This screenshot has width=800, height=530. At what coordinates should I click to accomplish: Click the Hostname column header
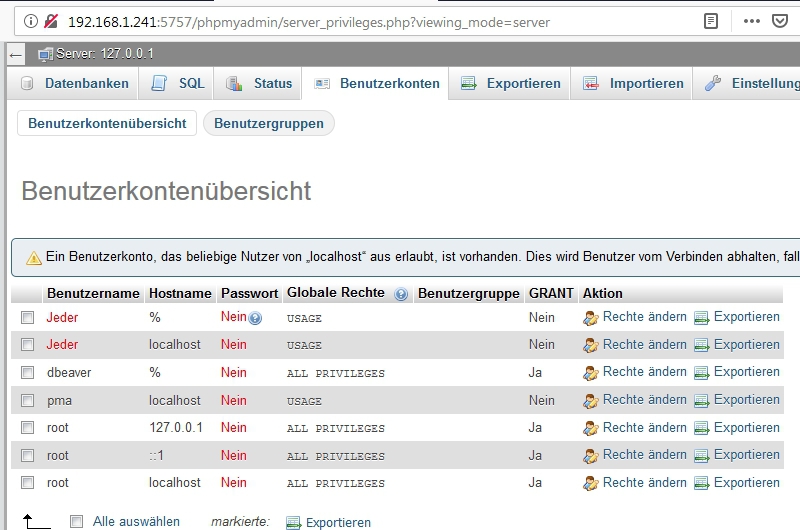(x=180, y=293)
